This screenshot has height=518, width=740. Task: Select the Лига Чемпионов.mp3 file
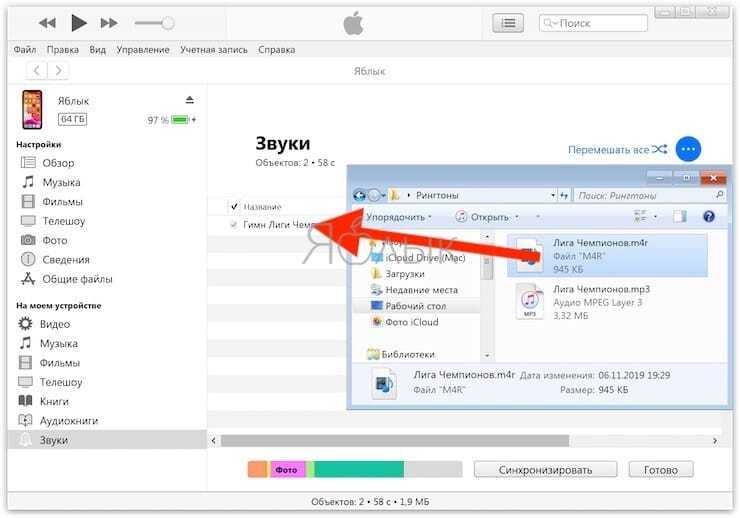607,302
